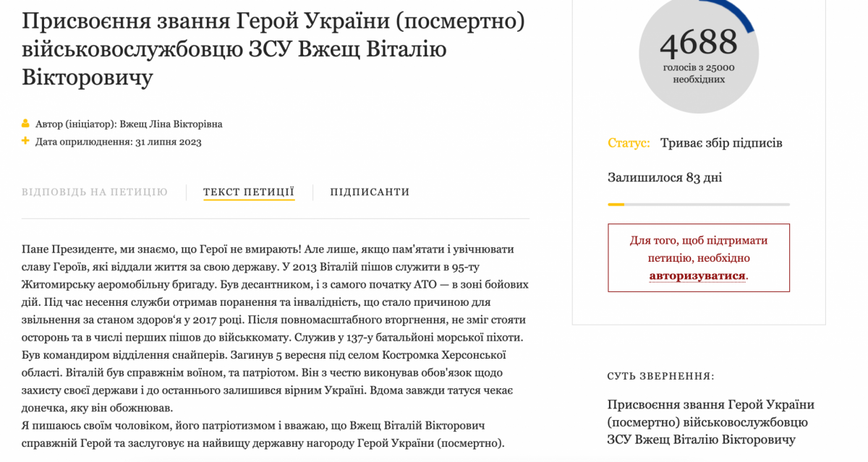Click the yellow plus icon beside publication date
This screenshot has width=868, height=462.
click(27, 142)
